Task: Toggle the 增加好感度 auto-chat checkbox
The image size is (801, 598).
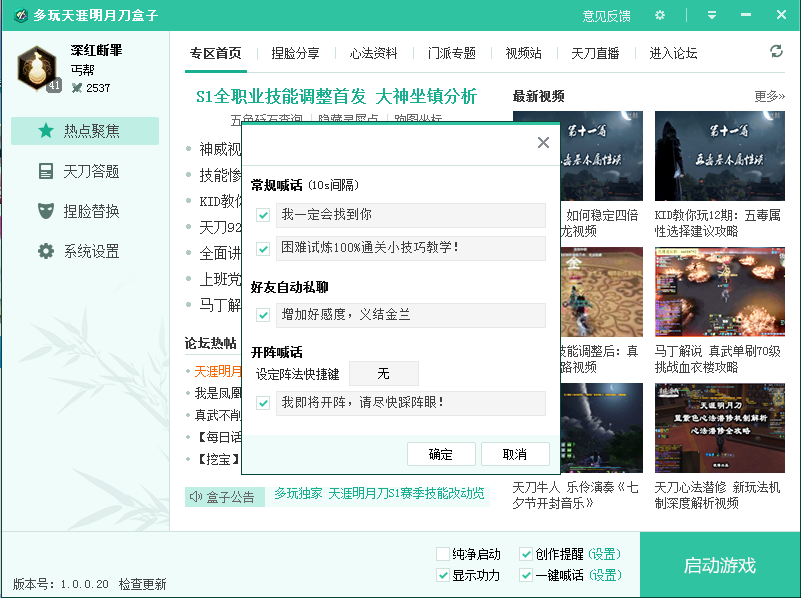Action: point(263,315)
